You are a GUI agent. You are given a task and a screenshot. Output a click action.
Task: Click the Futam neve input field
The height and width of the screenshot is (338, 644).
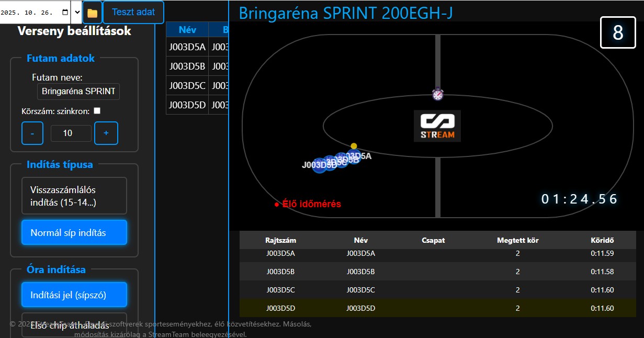(78, 92)
